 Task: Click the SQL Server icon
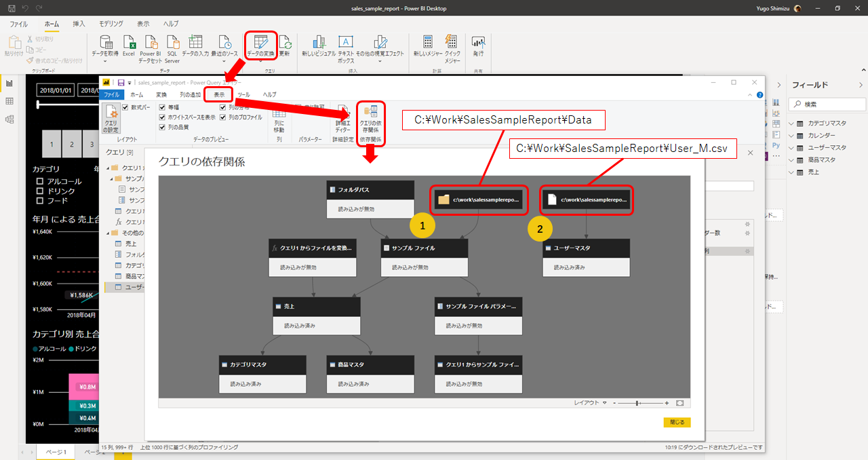click(172, 43)
